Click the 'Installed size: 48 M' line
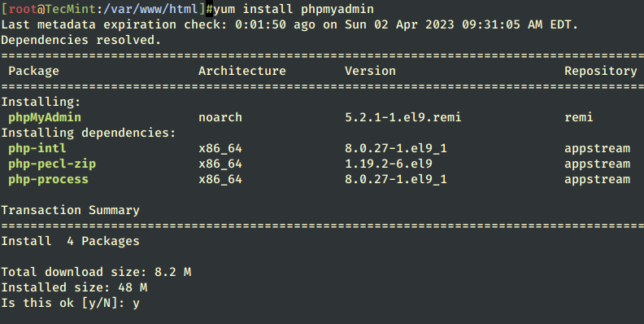Viewport: 644px width, 324px height. coord(74,288)
